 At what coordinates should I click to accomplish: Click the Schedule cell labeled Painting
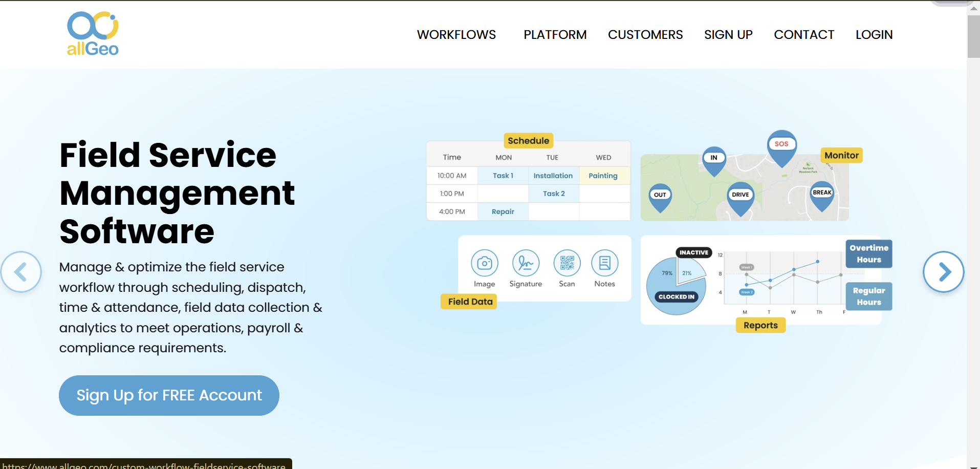pos(603,176)
